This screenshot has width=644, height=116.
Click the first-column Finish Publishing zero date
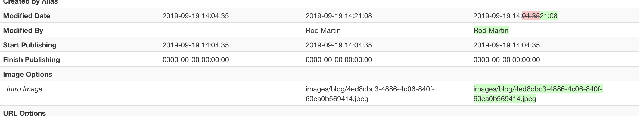pos(195,60)
